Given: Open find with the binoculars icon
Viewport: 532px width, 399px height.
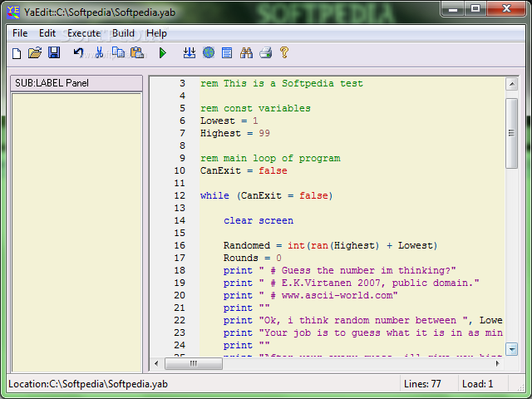Looking at the screenshot, I should click(246, 53).
